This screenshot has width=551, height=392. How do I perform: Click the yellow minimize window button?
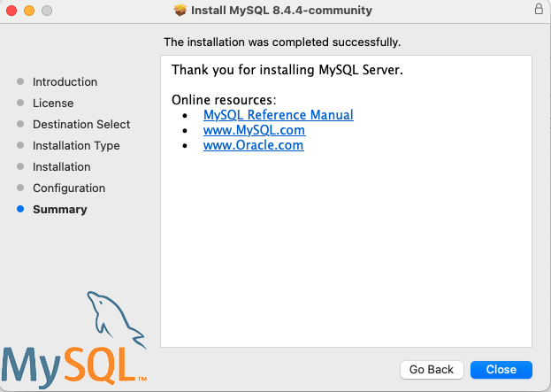[28, 11]
